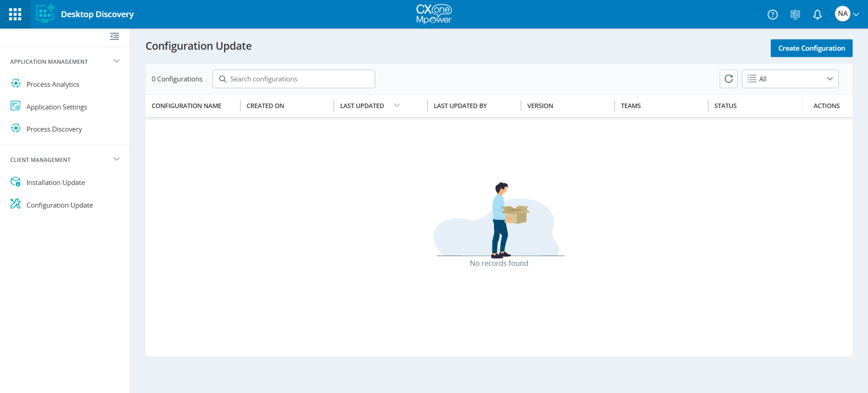Open the help question mark icon
Screen dimensions: 868x393
click(773, 14)
